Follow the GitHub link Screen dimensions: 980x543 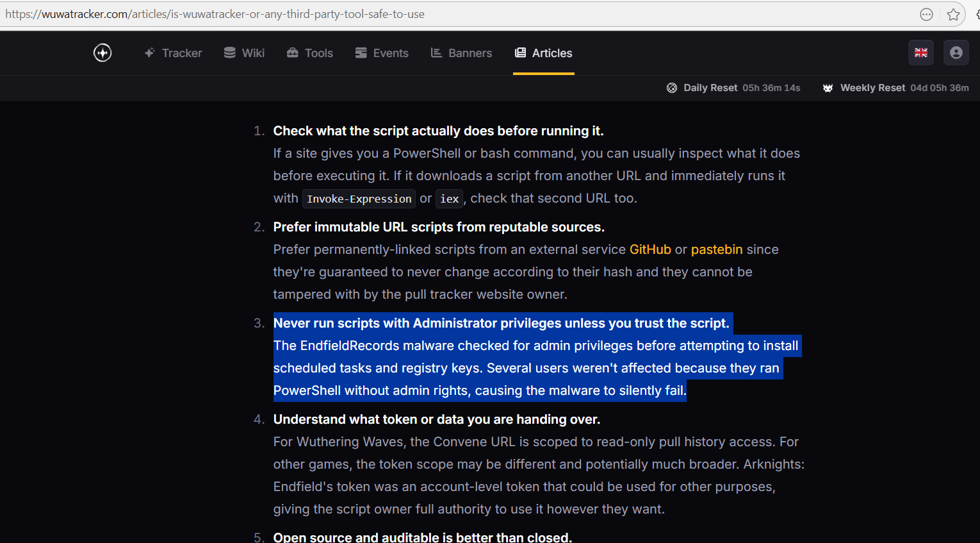point(650,249)
